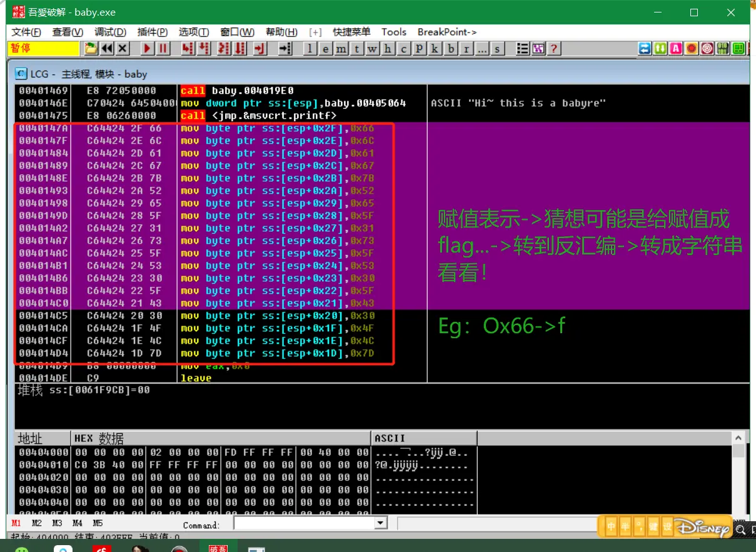The width and height of the screenshot is (756, 552).
Task: Click the Close program X toolbar icon
Action: (x=123, y=49)
